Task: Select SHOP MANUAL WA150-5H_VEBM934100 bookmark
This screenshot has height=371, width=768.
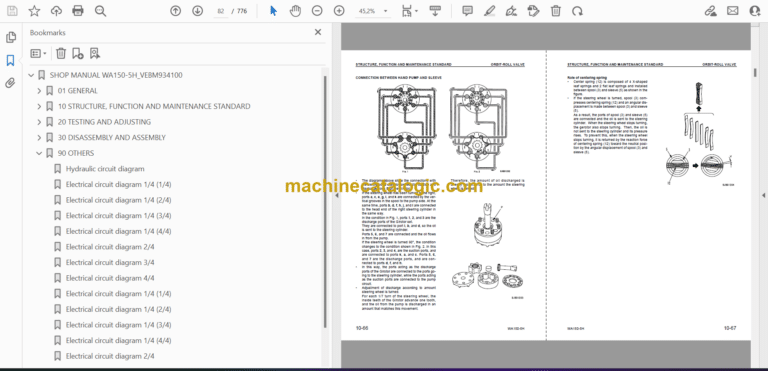Action: point(117,75)
